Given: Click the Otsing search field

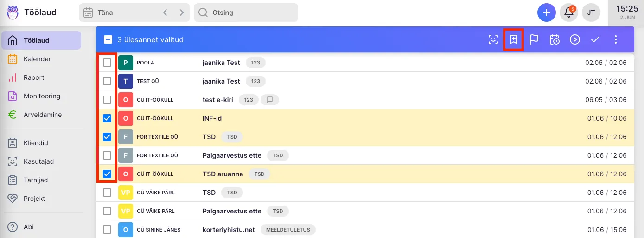Looking at the screenshot, I should pos(246,13).
